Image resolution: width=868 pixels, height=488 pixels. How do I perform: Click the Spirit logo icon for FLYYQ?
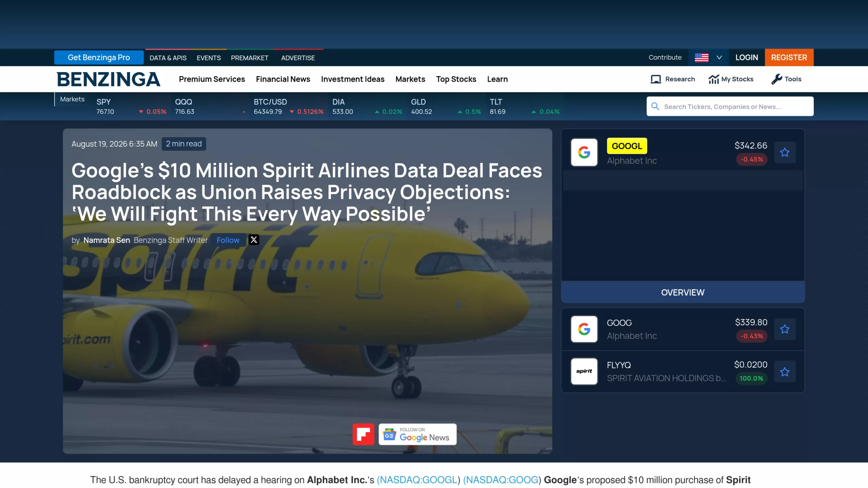[x=584, y=371]
